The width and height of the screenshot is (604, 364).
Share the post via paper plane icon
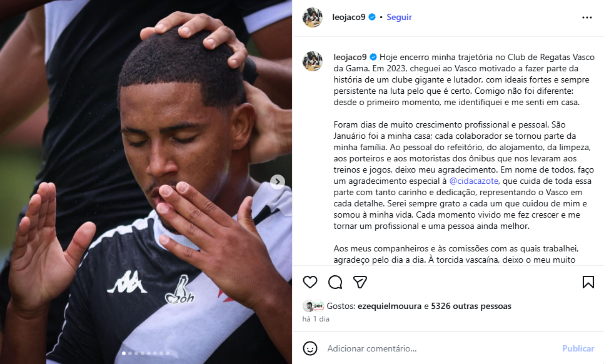coord(360,282)
